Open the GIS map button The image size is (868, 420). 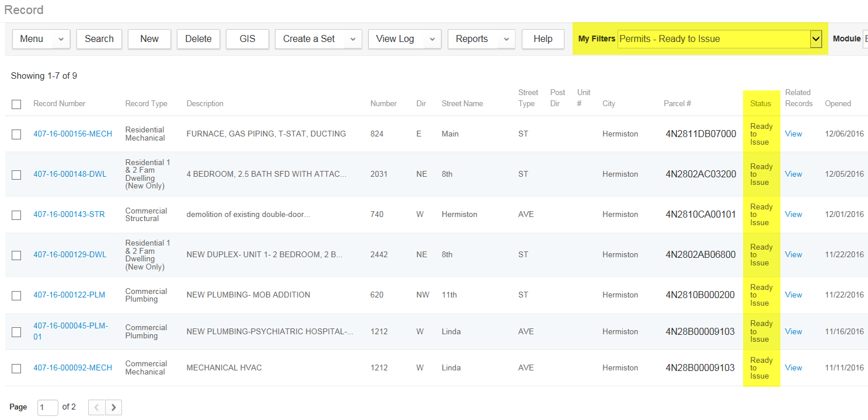coord(247,39)
